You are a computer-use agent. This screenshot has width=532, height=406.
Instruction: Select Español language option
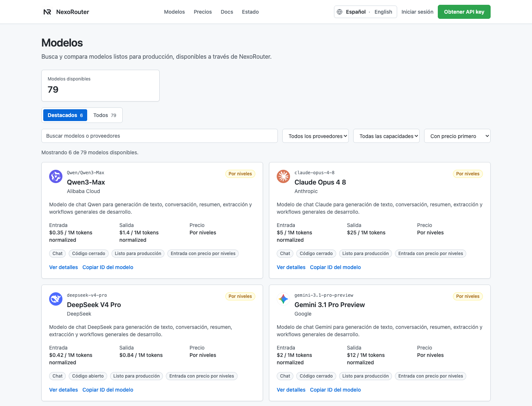pyautogui.click(x=356, y=12)
